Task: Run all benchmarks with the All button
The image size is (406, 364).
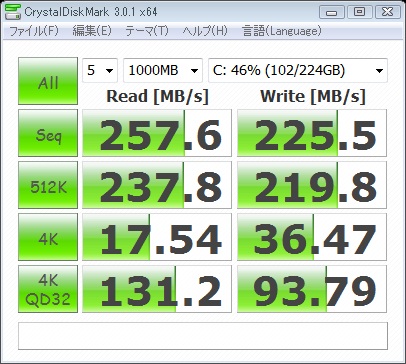Action: pyautogui.click(x=48, y=81)
